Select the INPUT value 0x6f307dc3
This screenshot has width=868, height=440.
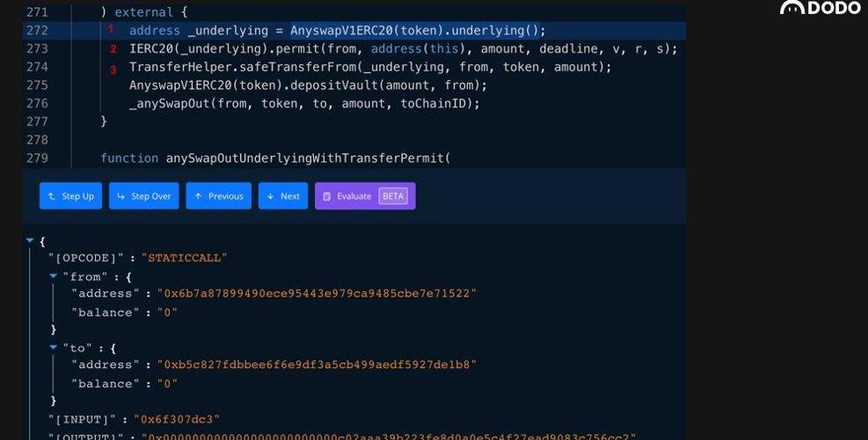pyautogui.click(x=177, y=419)
